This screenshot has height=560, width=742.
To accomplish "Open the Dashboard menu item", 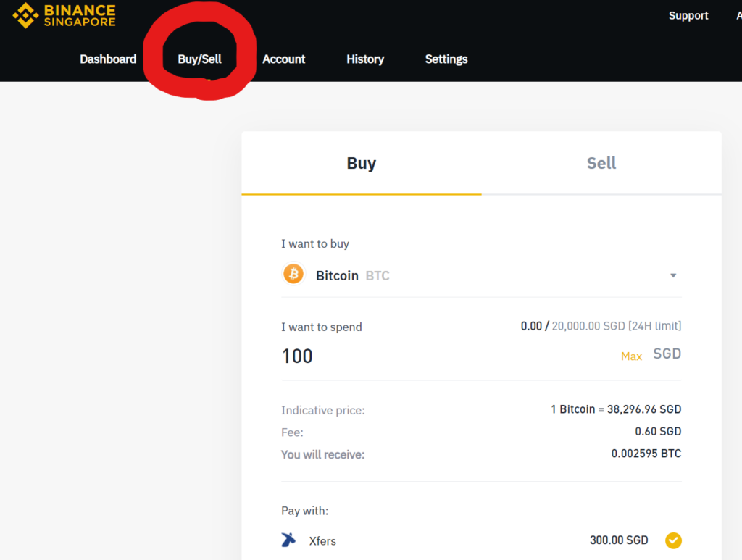I will (x=108, y=59).
